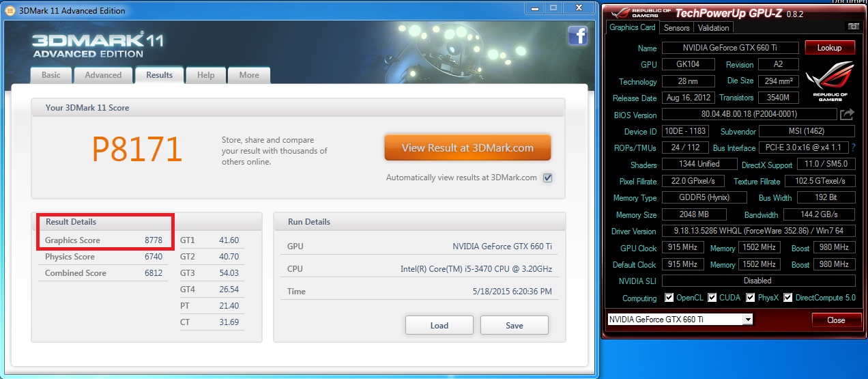868x379 pixels.
Task: Click the Device ID field 10DE - 1183
Action: click(x=685, y=131)
